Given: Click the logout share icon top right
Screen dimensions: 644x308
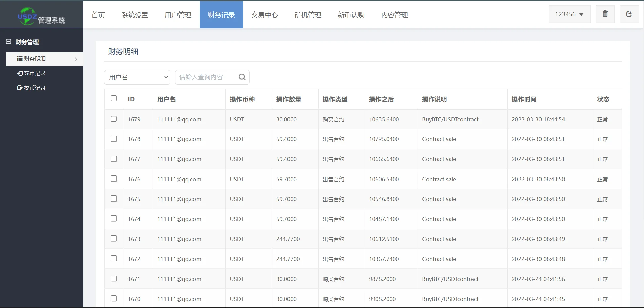Looking at the screenshot, I should (629, 14).
